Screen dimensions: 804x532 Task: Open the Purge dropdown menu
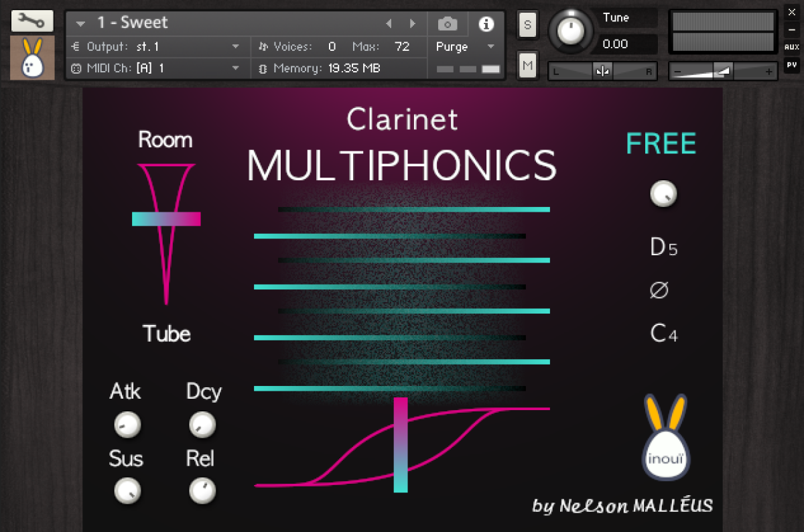coord(465,47)
